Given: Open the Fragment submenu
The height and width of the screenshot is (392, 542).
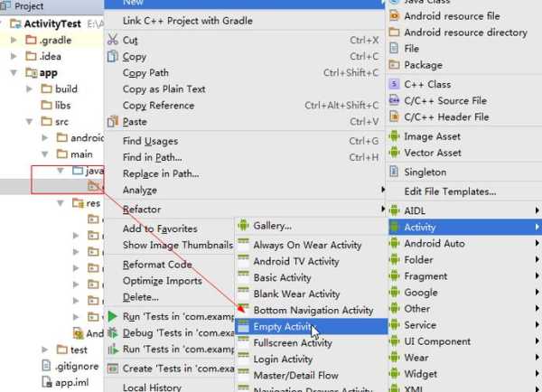Looking at the screenshot, I should point(465,275).
